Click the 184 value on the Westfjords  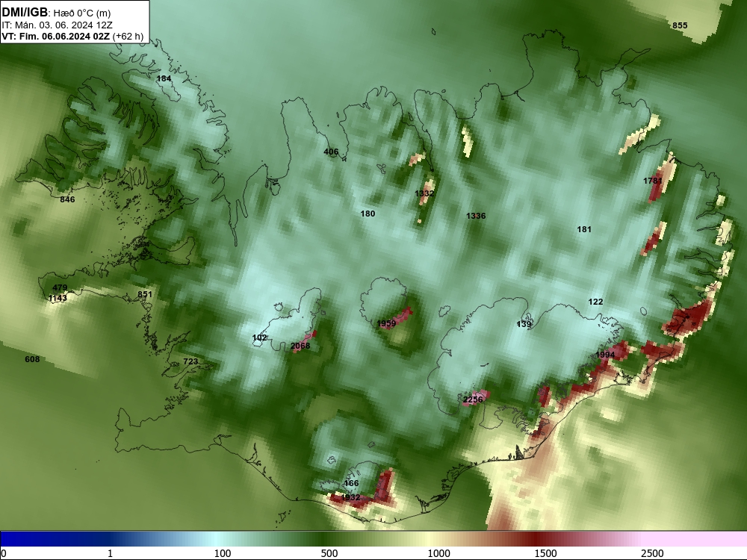click(164, 78)
